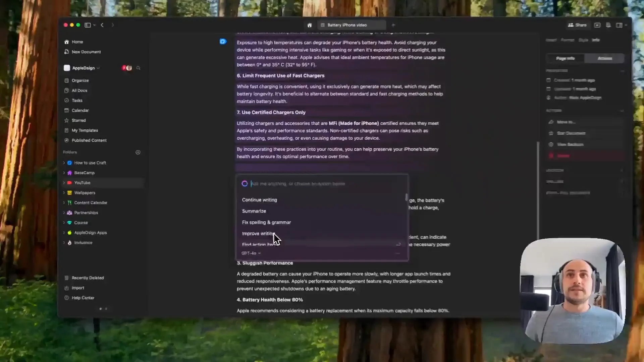This screenshot has width=644, height=362.
Task: Select Summarize from the AI menu
Action: [254, 211]
